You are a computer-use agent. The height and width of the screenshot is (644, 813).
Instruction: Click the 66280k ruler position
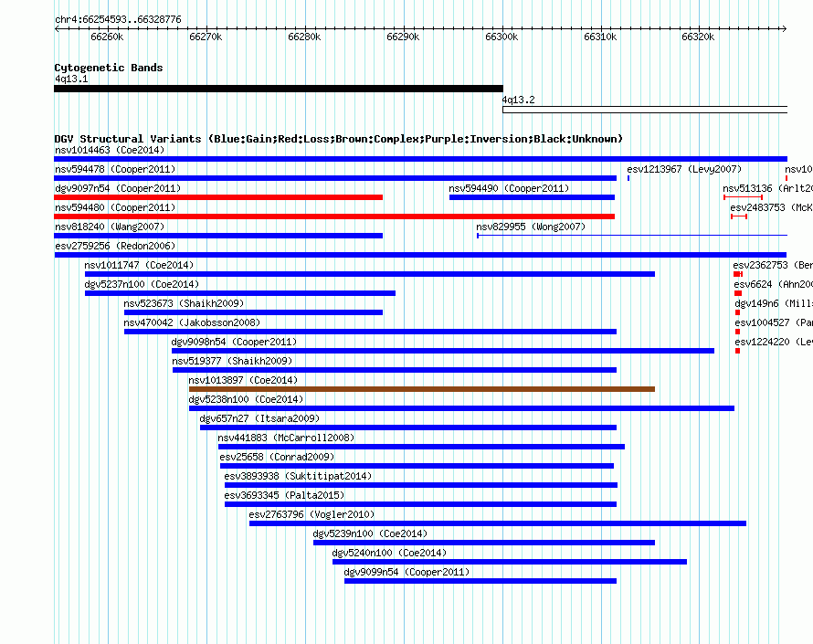pyautogui.click(x=304, y=37)
